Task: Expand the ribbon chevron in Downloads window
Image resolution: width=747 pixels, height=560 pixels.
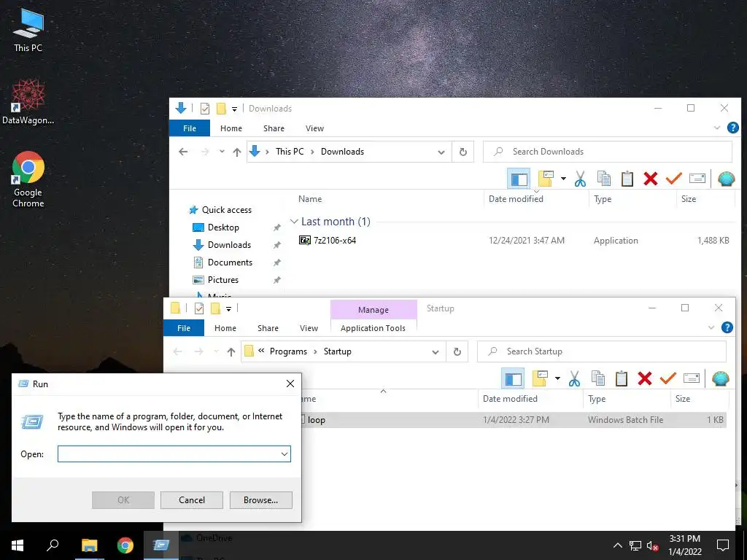Action: click(716, 128)
